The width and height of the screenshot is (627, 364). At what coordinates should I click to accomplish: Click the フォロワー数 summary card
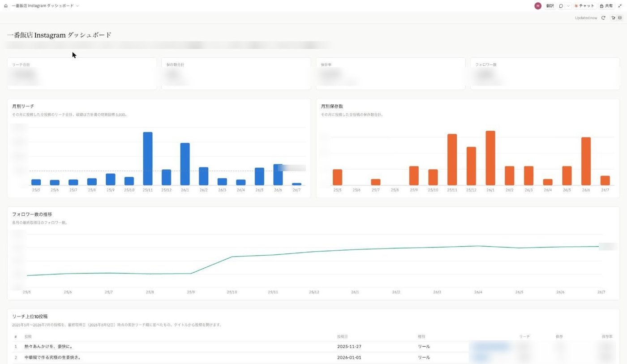(x=545, y=73)
